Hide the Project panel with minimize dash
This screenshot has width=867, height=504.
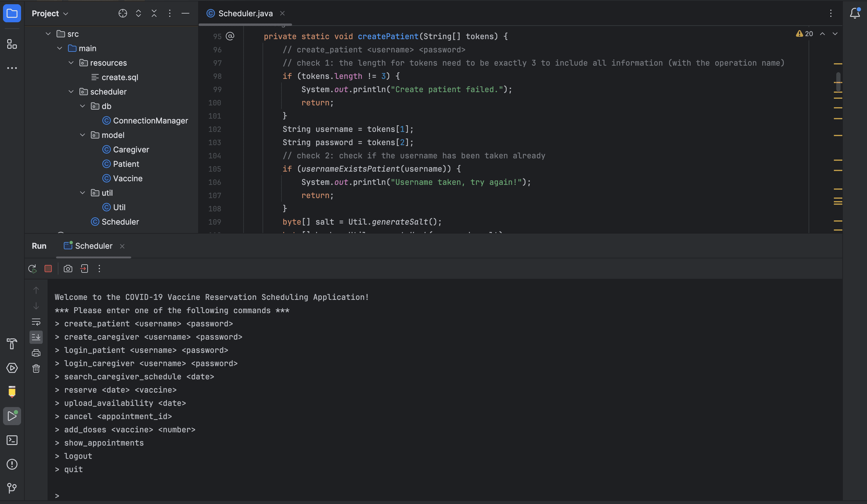(185, 14)
